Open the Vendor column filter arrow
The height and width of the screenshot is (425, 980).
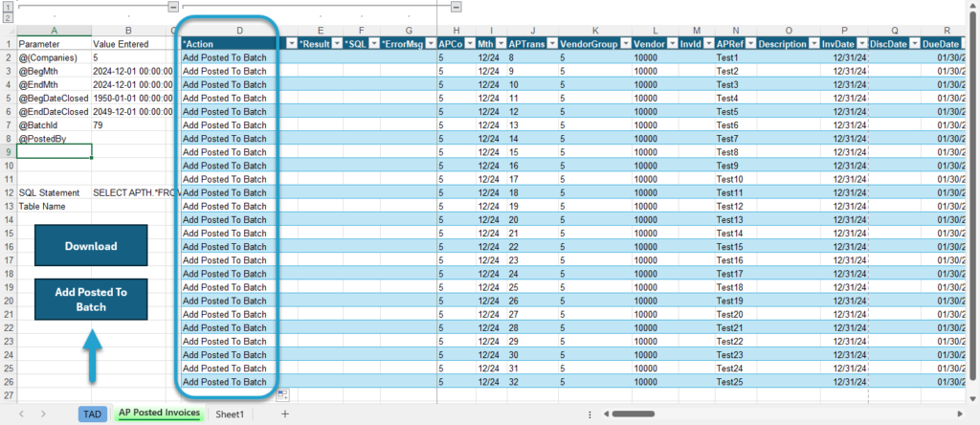(x=672, y=43)
